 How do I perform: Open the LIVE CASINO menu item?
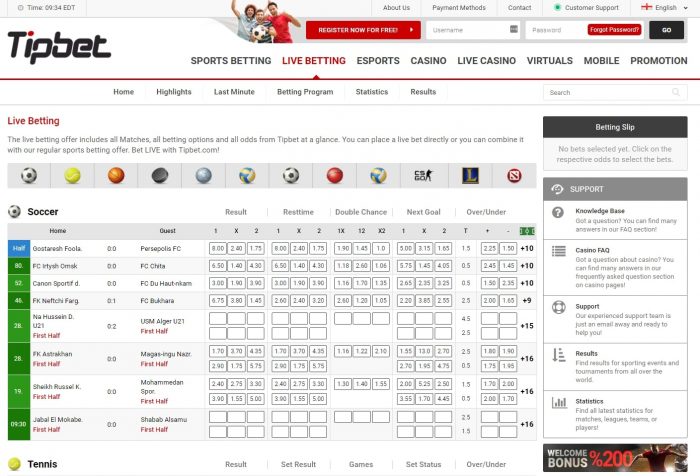click(487, 61)
